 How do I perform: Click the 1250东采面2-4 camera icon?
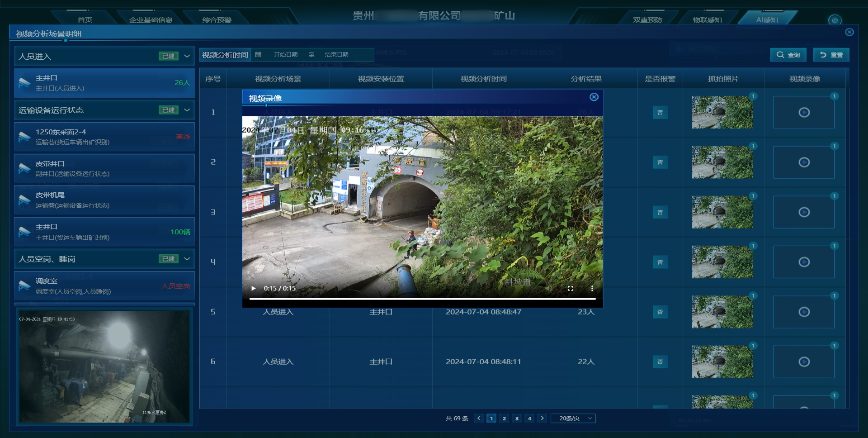pos(24,137)
